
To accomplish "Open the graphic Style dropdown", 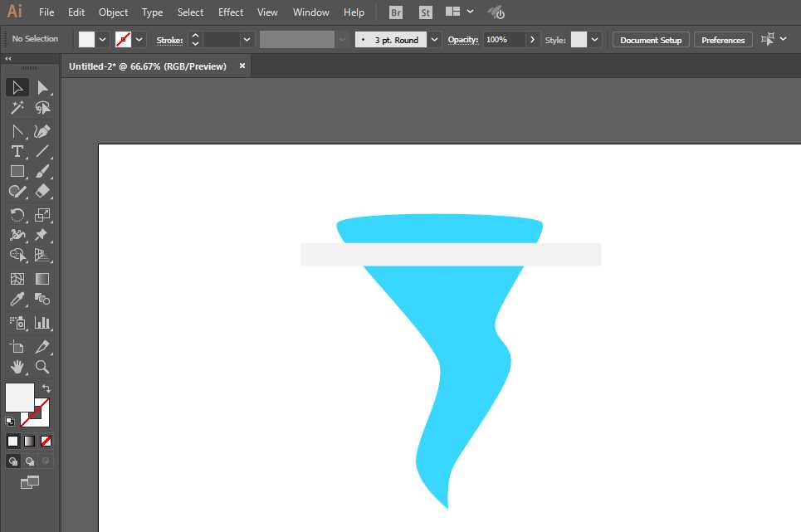I will [x=595, y=40].
